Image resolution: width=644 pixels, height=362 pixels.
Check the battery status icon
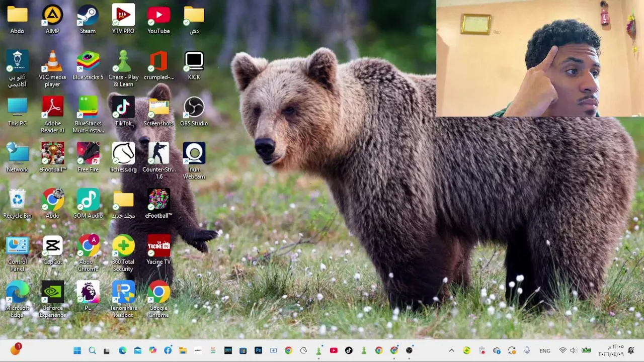point(586,350)
